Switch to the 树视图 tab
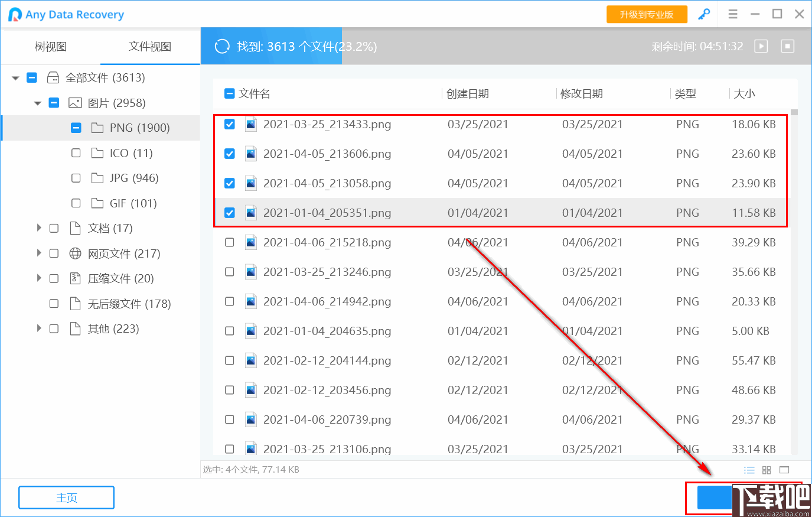812x517 pixels. pyautogui.click(x=51, y=47)
